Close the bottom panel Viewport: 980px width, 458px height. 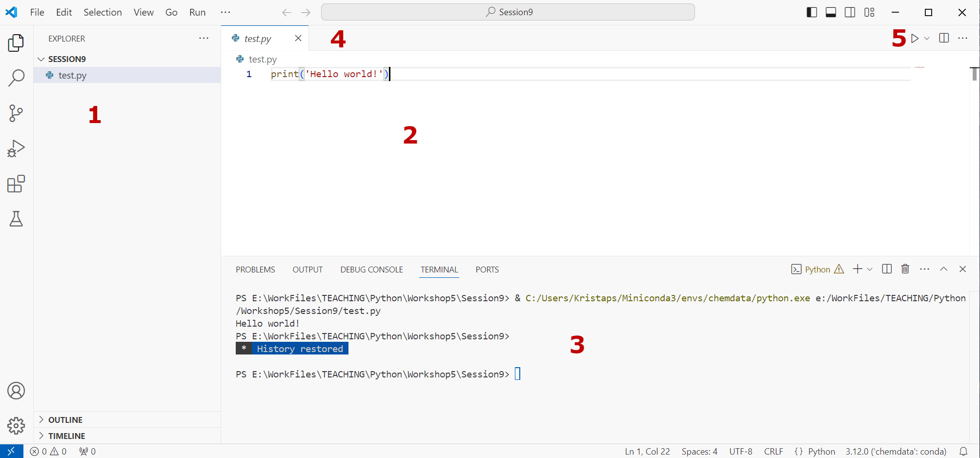(x=962, y=269)
